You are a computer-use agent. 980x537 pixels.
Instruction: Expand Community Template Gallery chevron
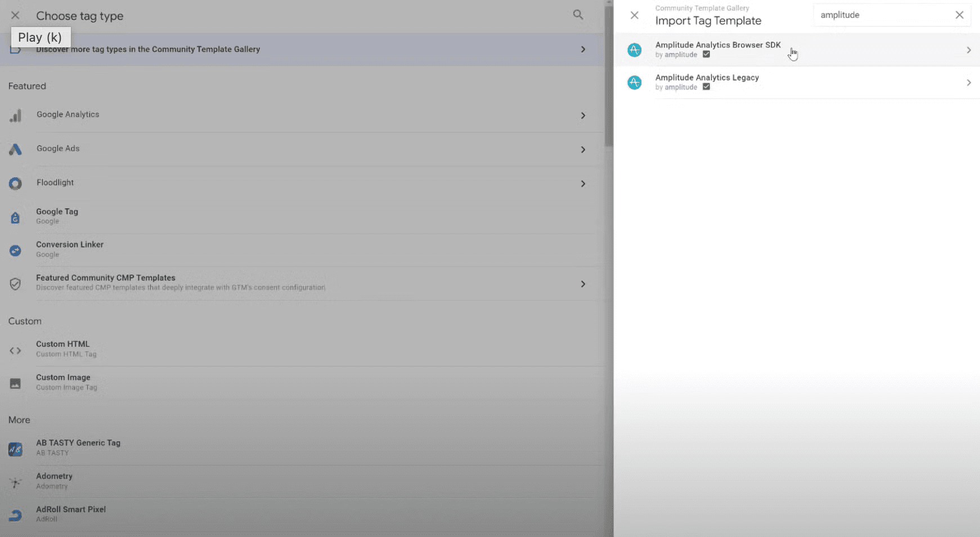click(583, 50)
